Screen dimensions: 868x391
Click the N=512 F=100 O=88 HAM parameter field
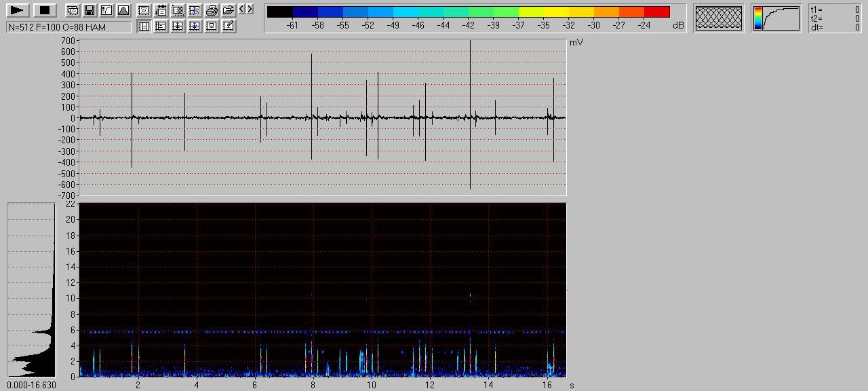point(68,27)
